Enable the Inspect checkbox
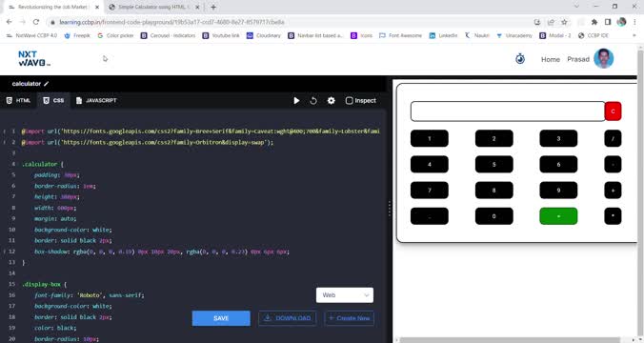 click(349, 101)
